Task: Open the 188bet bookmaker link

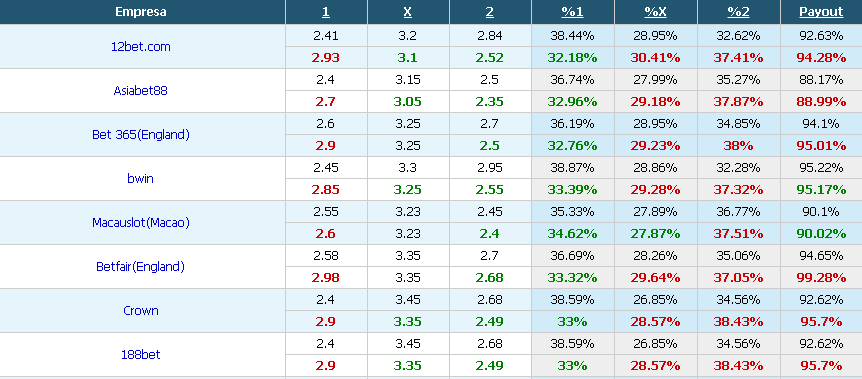Action: tap(141, 355)
